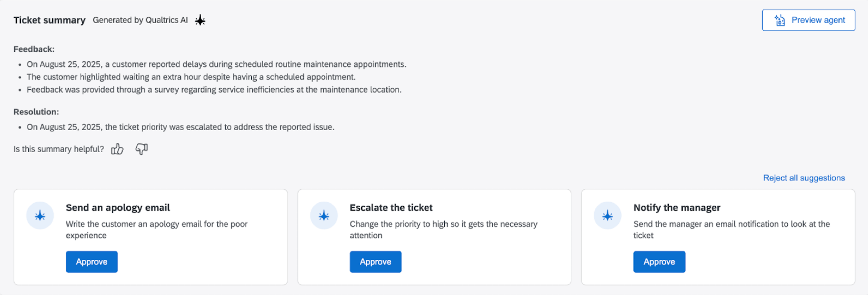Click the Qualtrics AI sparkle icon beside the title
Screen dimensions: 868x295
tap(200, 20)
